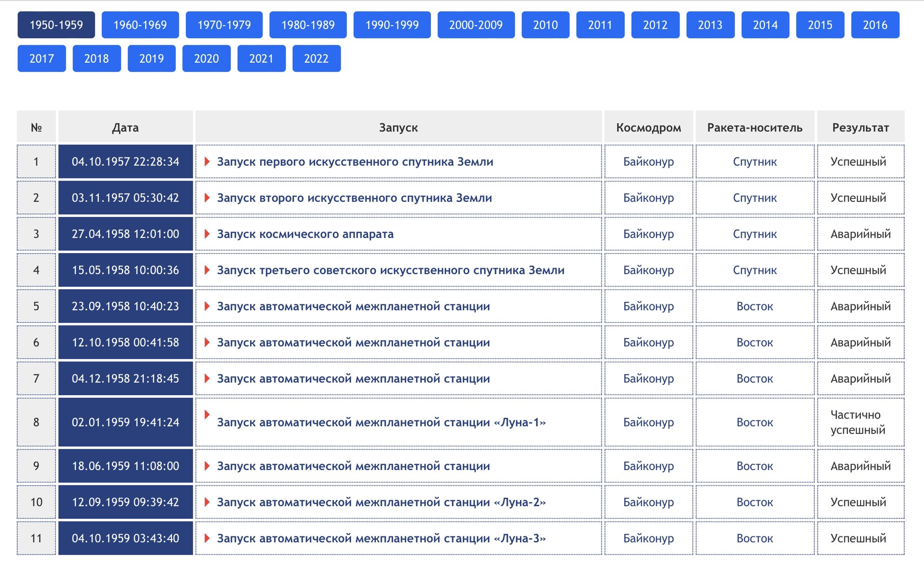Select the active 1950-1959 tab
The width and height of the screenshot is (924, 581).
click(x=56, y=25)
